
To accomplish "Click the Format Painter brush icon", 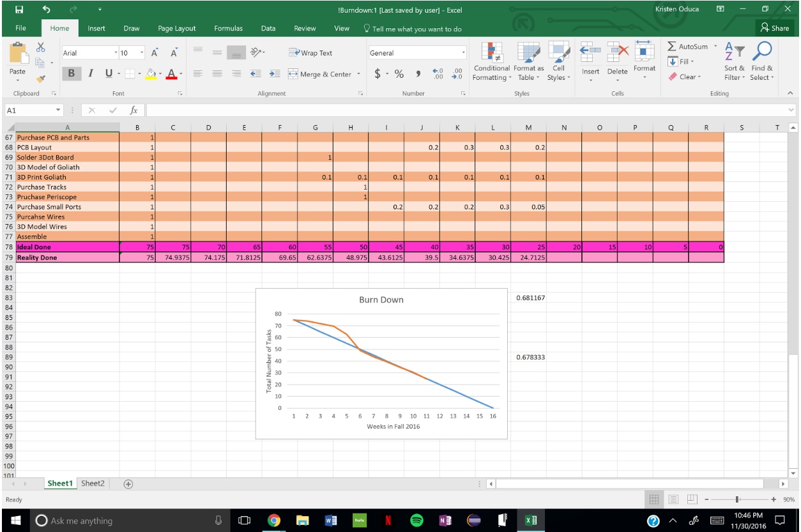I will (x=41, y=78).
